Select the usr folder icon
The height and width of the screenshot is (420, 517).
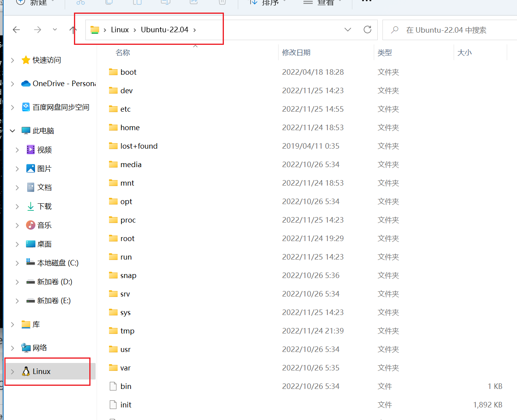[113, 349]
